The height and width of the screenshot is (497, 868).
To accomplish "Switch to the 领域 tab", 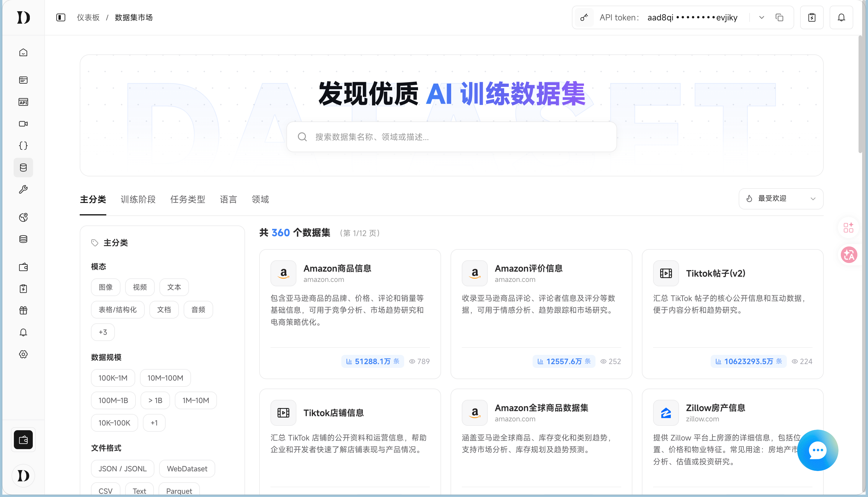I will (x=260, y=199).
